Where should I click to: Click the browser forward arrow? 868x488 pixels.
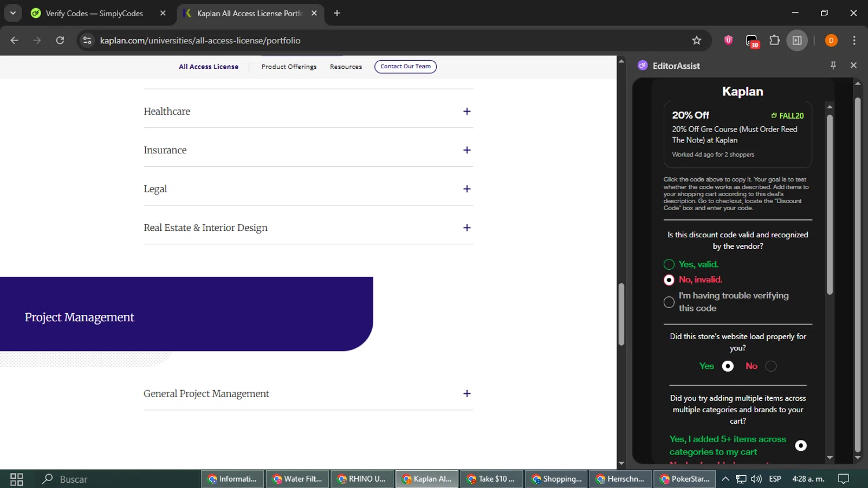pyautogui.click(x=37, y=41)
